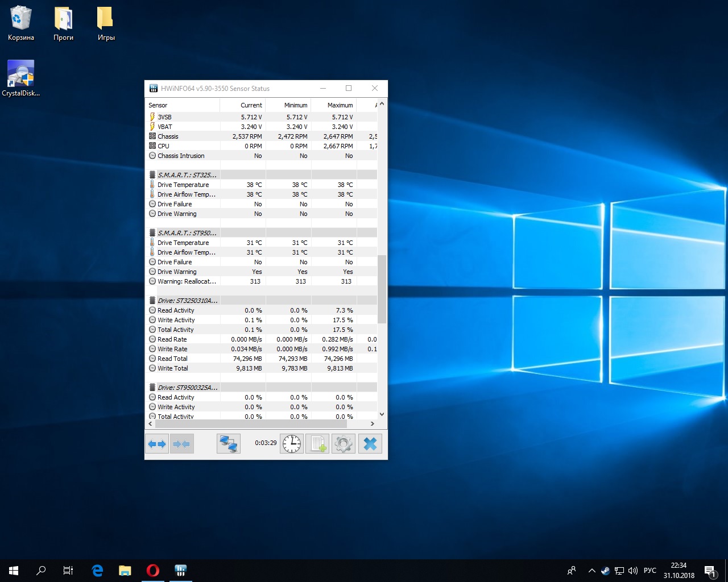Click the blue expand-layout arrows button

pos(157,444)
